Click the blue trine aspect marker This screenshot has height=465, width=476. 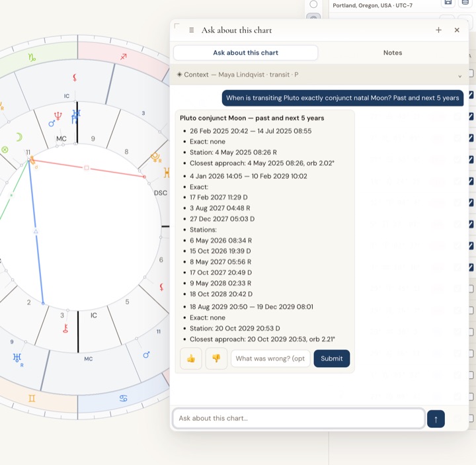pos(36,232)
